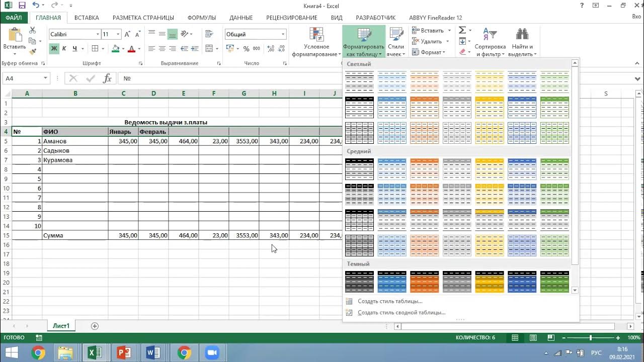Viewport: 644px width, 362px height.
Task: Toggle underline formatting (Ч)
Action: 75,49
